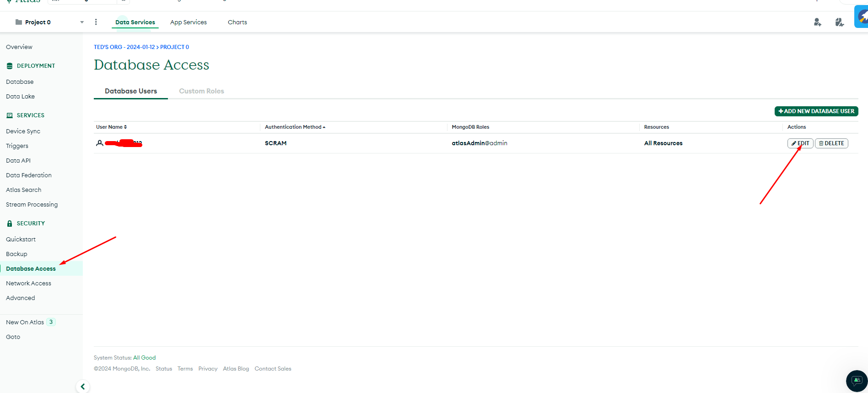This screenshot has height=393, width=868.
Task: Open Stream Processing in the sidebar
Action: point(32,204)
